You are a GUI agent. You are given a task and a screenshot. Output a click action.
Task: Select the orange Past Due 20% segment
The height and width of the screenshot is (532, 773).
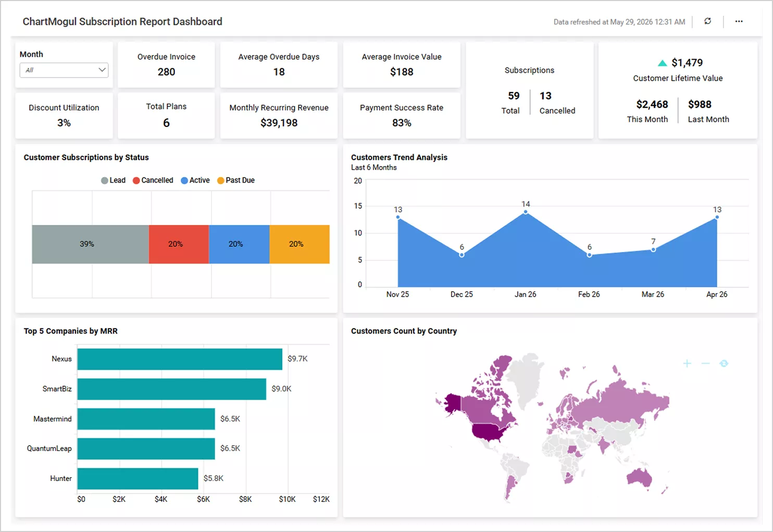300,244
